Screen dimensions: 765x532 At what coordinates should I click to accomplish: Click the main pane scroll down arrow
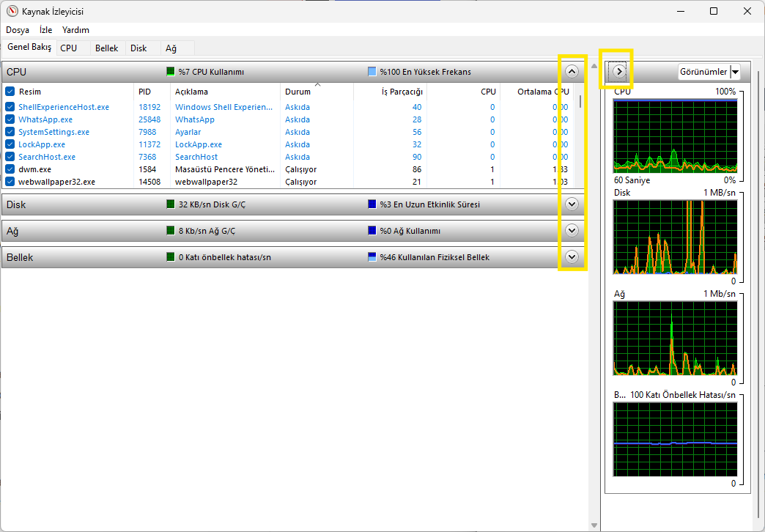[594, 525]
